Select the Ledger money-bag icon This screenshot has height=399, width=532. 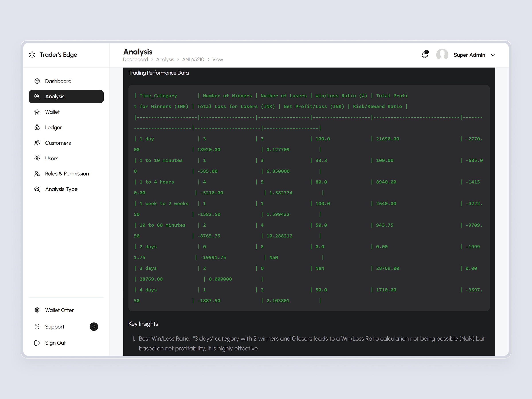37,127
